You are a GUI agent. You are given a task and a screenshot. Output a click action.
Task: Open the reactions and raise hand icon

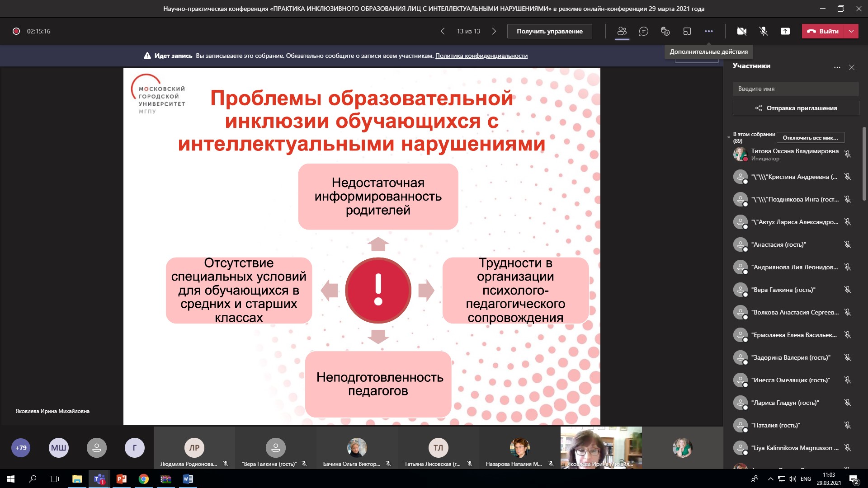[665, 31]
